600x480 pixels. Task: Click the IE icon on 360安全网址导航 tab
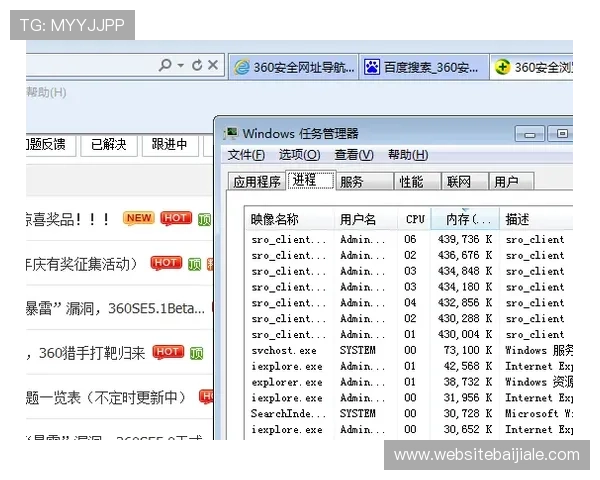point(241,67)
